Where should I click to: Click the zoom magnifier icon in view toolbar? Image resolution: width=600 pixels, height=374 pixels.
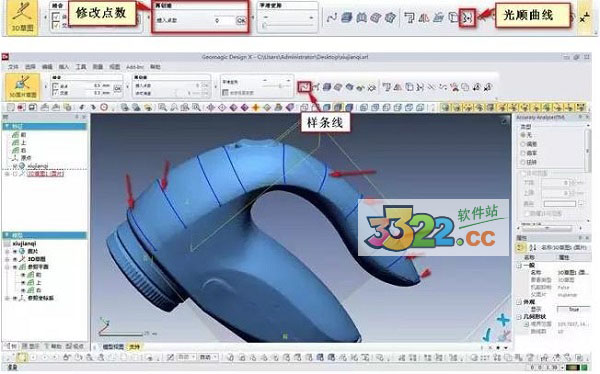coord(162,108)
